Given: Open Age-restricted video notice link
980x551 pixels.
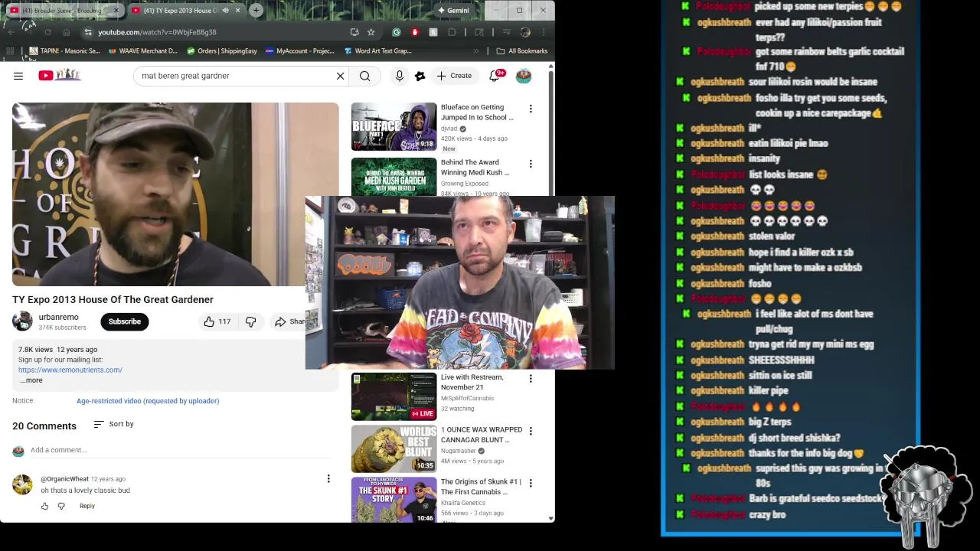Looking at the screenshot, I should tap(148, 401).
